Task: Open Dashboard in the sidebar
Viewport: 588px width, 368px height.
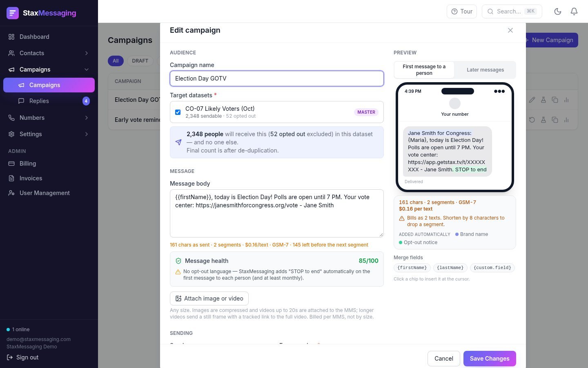Action: click(49, 37)
